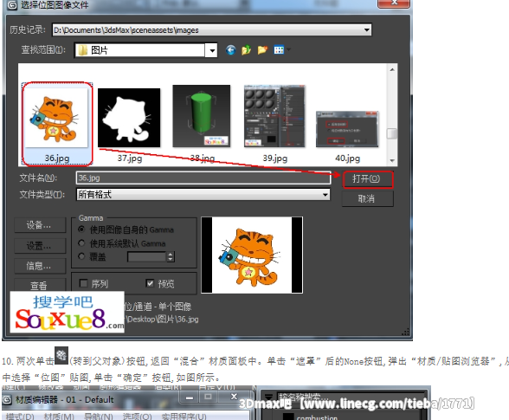Click the 覆盖 gamma spinner arrows
The height and width of the screenshot is (420, 509).
point(171,257)
